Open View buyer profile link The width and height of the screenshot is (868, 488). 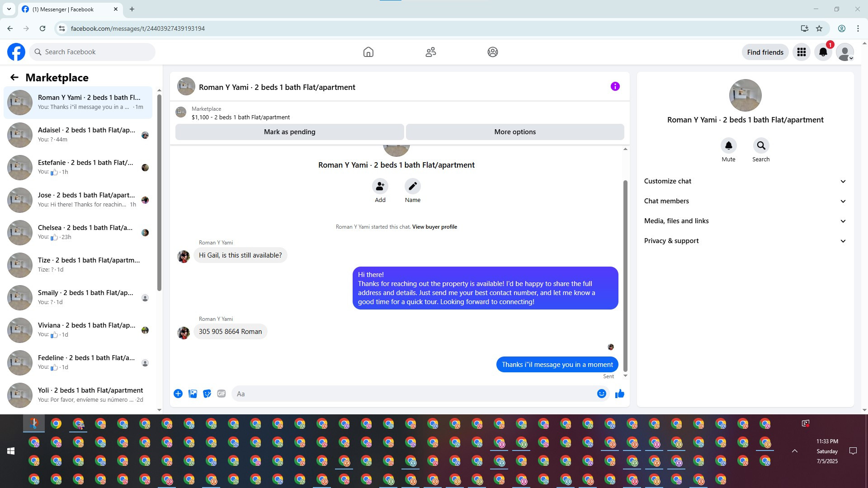[434, 227]
